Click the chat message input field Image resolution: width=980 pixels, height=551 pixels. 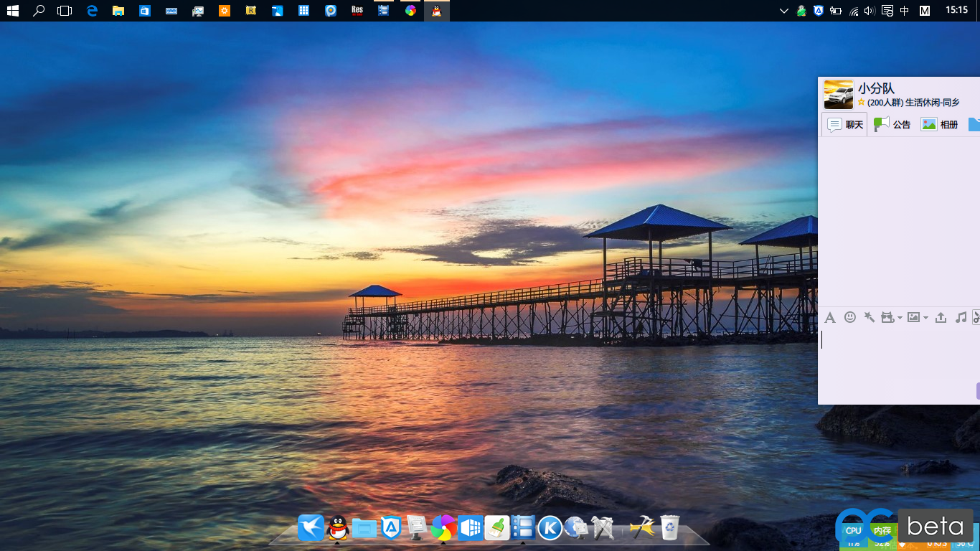(897, 359)
